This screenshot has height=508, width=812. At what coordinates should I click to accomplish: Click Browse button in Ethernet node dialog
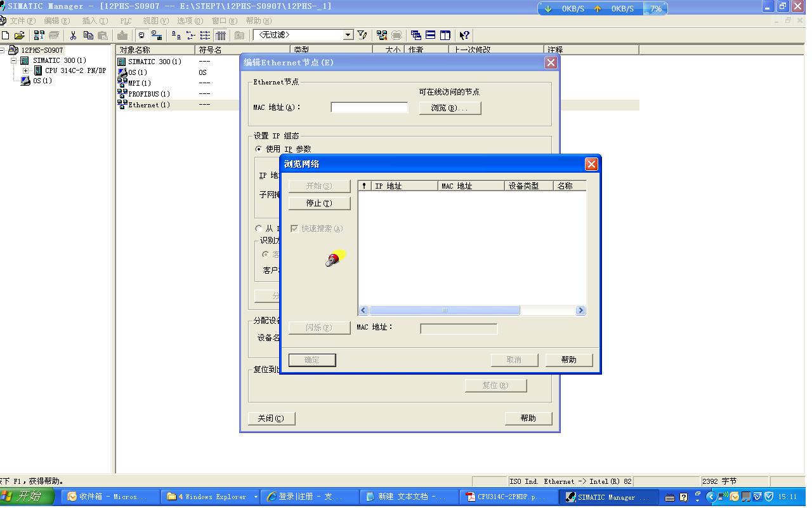tap(450, 108)
